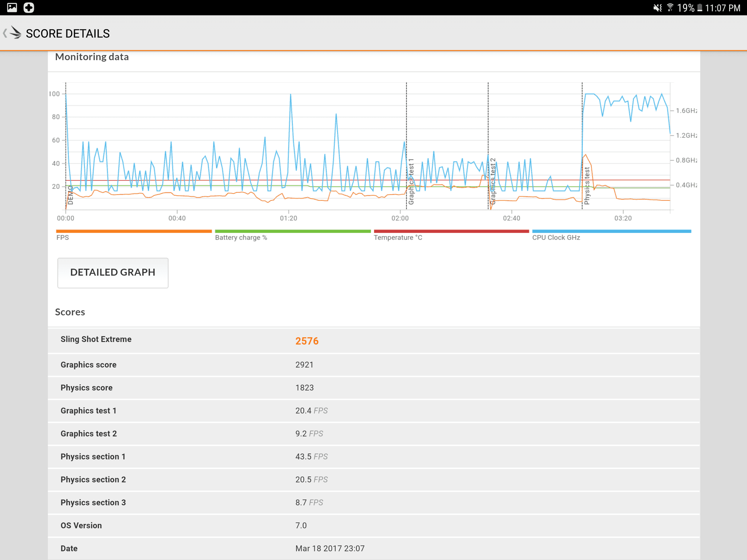The width and height of the screenshot is (747, 560).
Task: Tap the 1.6GHz axis label
Action: click(x=686, y=111)
